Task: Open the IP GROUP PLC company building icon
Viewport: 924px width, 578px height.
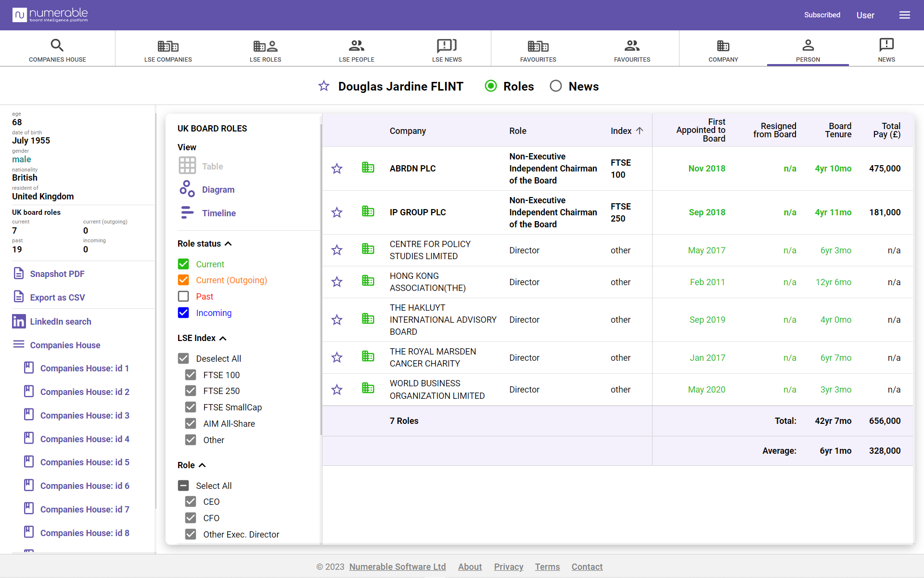Action: (x=368, y=211)
